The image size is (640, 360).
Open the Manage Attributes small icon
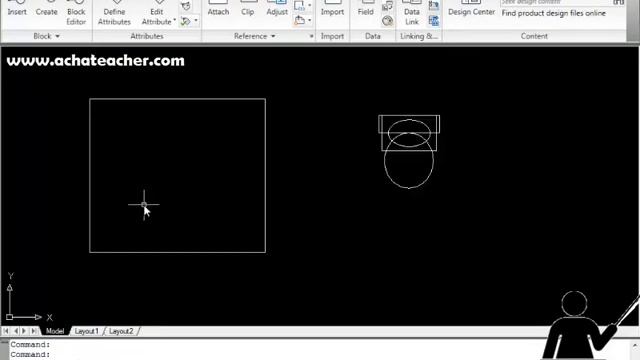(x=186, y=6)
